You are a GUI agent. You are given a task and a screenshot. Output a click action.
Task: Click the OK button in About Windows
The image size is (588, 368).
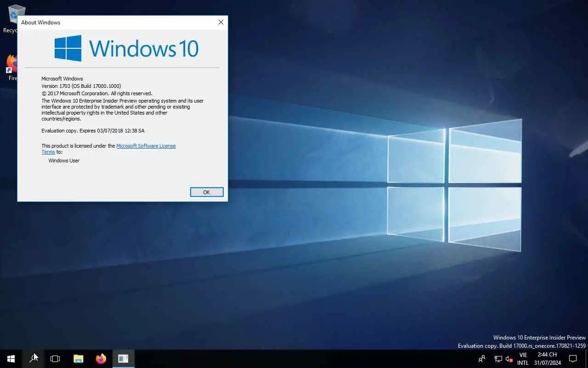coord(207,192)
